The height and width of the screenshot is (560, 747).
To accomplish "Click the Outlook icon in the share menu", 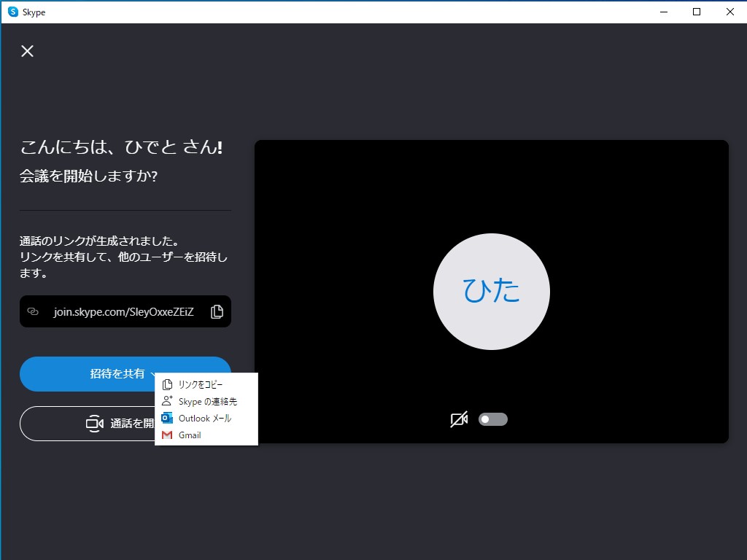I will [167, 418].
